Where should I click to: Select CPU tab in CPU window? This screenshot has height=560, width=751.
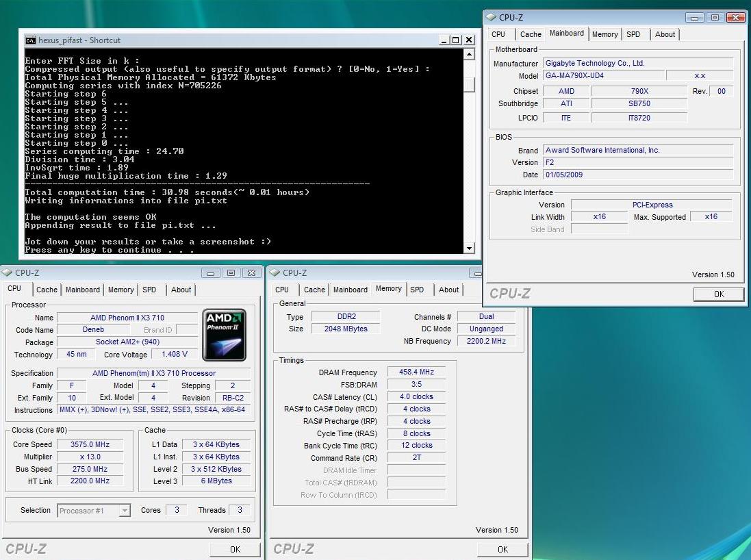click(x=15, y=288)
